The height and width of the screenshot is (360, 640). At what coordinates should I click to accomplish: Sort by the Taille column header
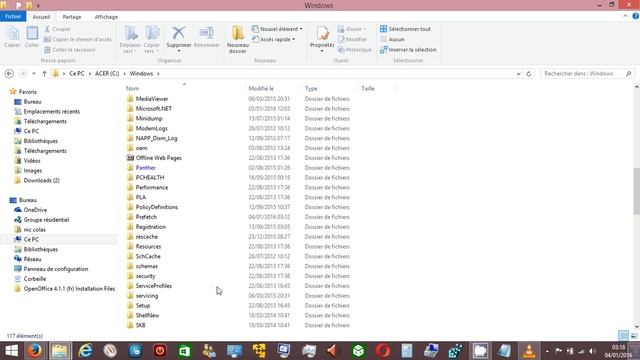(x=367, y=88)
